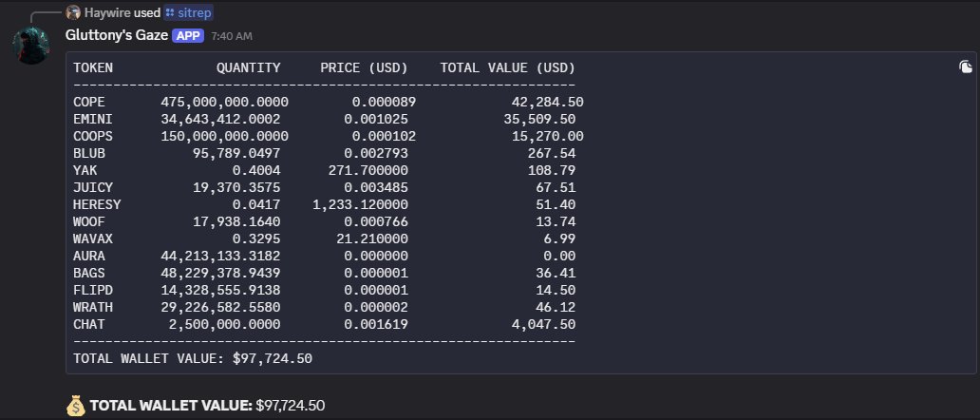Click the COPE token name
The width and height of the screenshot is (980, 420).
click(x=88, y=102)
